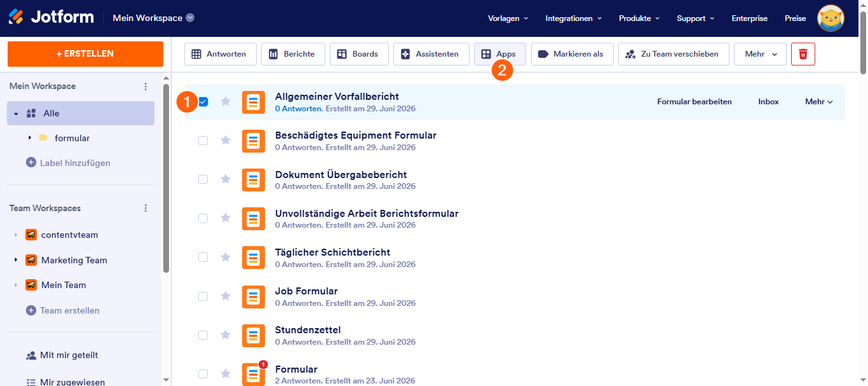Screen dimensions: 868x386
Task: Check the Job Formular checkbox
Action: (x=203, y=296)
